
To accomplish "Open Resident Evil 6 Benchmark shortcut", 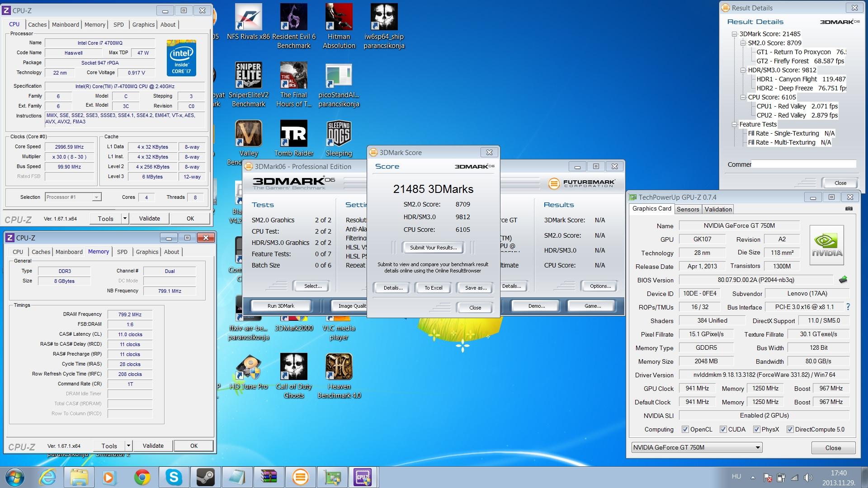I will click(293, 26).
